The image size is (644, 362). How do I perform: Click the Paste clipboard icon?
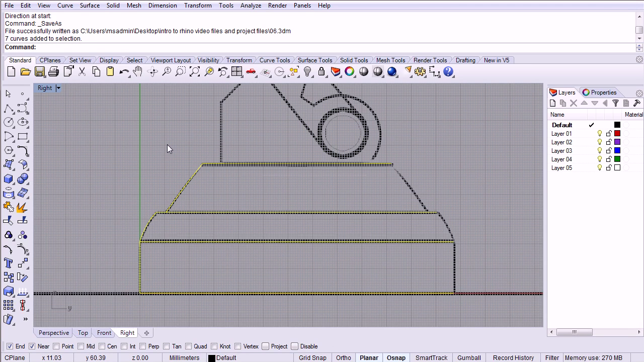[110, 72]
